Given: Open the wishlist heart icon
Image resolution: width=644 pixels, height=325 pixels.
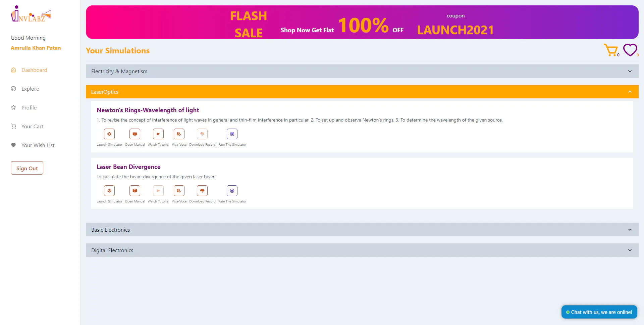Looking at the screenshot, I should coord(630,50).
